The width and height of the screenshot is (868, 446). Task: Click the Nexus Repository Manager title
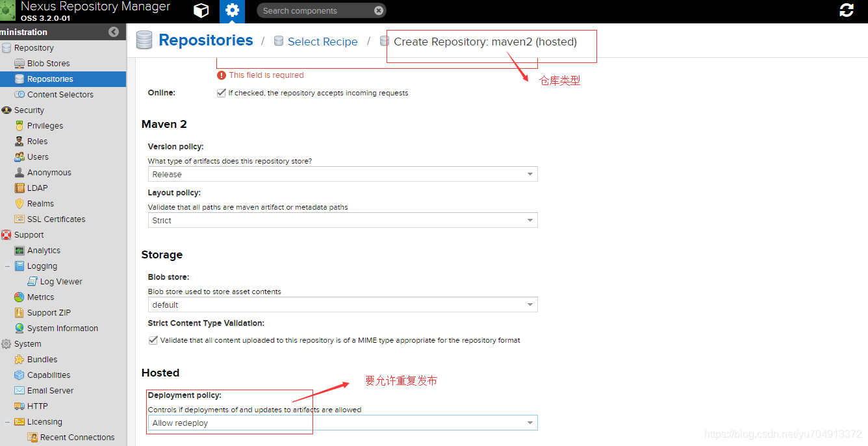[96, 6]
